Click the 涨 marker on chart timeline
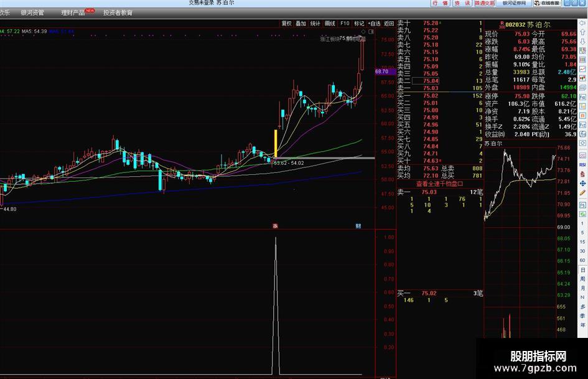Viewport: 588px width, 379px height. [275, 226]
